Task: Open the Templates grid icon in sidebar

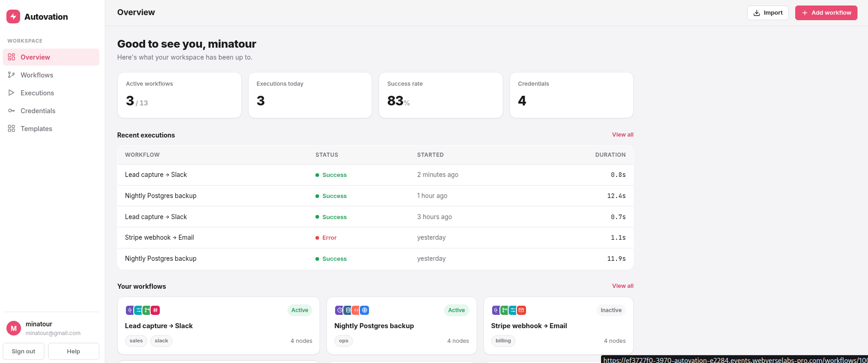Action: 11,128
